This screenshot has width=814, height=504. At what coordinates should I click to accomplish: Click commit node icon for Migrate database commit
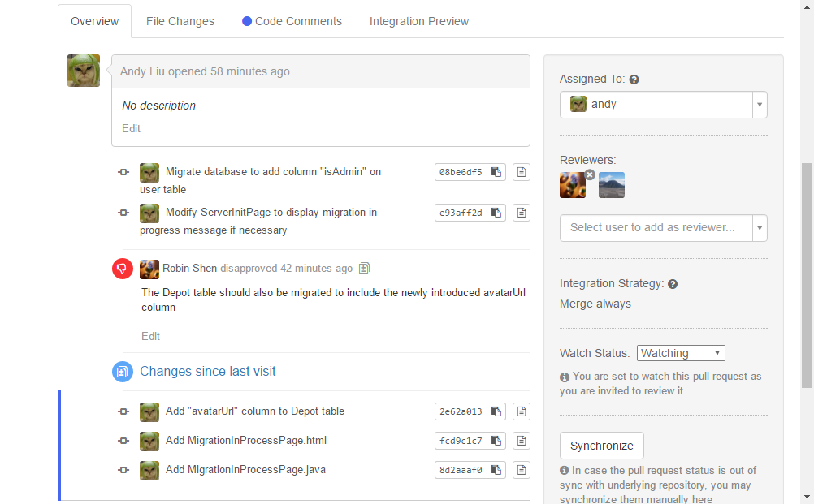point(123,172)
